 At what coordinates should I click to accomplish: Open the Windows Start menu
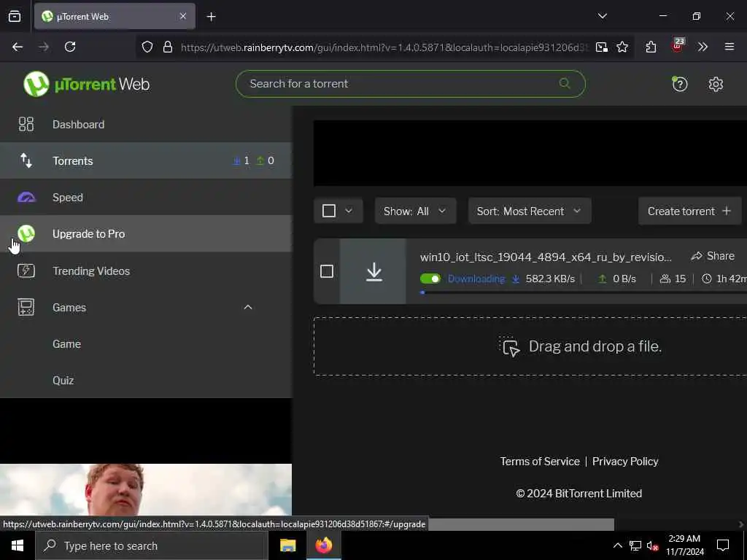tap(18, 545)
